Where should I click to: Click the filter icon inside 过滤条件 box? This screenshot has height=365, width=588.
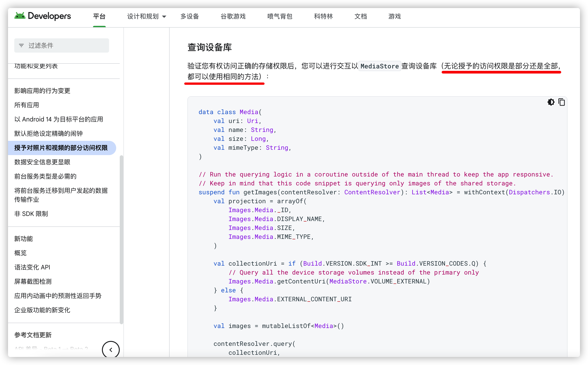tap(21, 45)
